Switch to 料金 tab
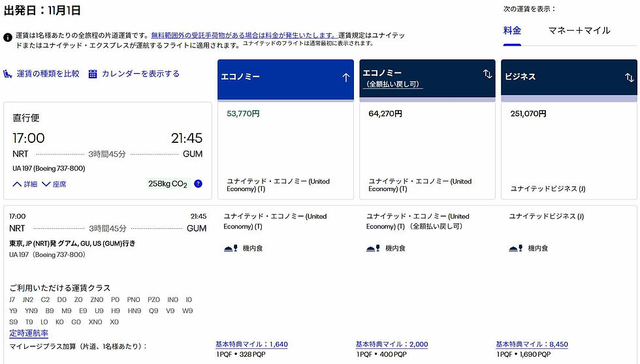 coord(512,31)
